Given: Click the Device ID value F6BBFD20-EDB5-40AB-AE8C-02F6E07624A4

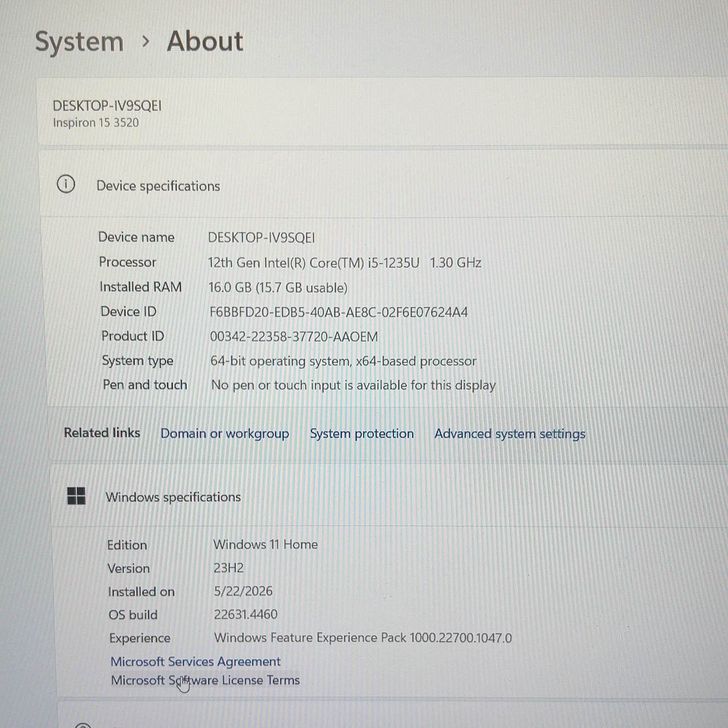Looking at the screenshot, I should (x=338, y=312).
